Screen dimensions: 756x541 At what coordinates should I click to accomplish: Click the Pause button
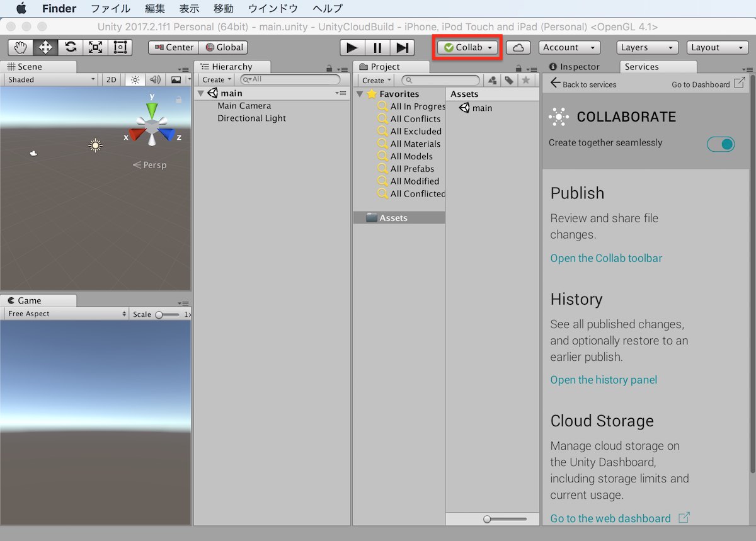click(377, 47)
